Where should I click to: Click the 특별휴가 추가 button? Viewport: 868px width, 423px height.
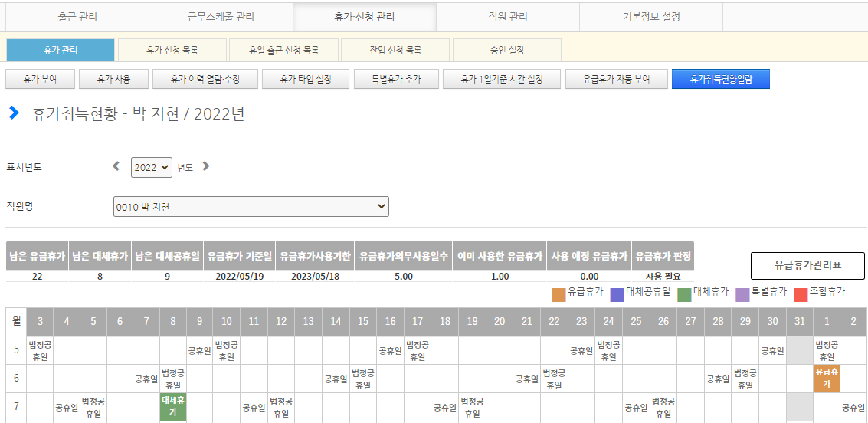(x=396, y=79)
